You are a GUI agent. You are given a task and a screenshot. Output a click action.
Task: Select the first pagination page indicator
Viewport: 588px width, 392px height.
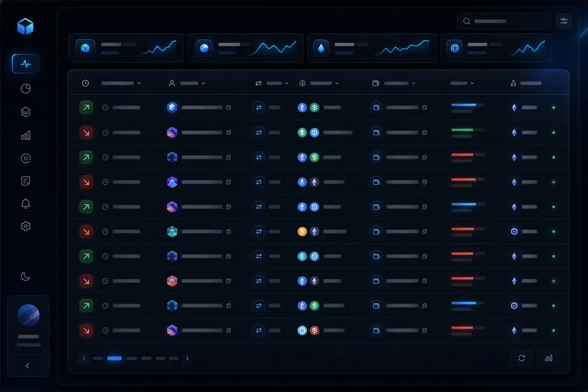97,359
